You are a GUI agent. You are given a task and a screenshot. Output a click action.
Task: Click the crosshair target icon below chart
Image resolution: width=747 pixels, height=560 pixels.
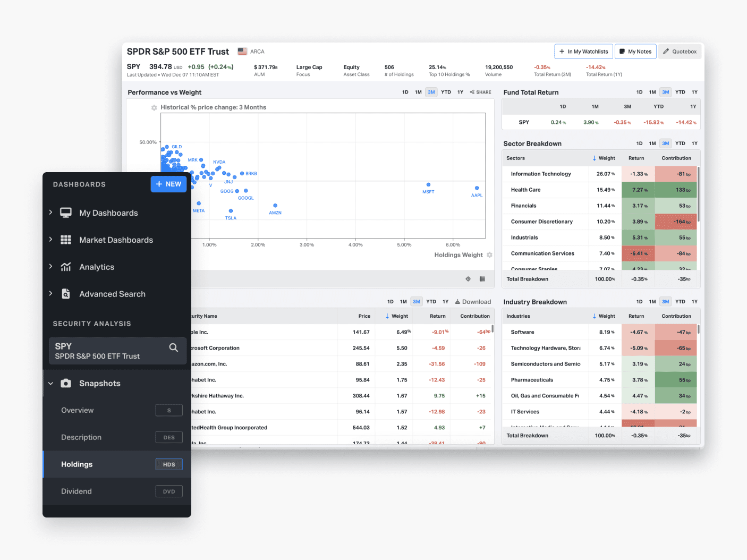coord(468,279)
